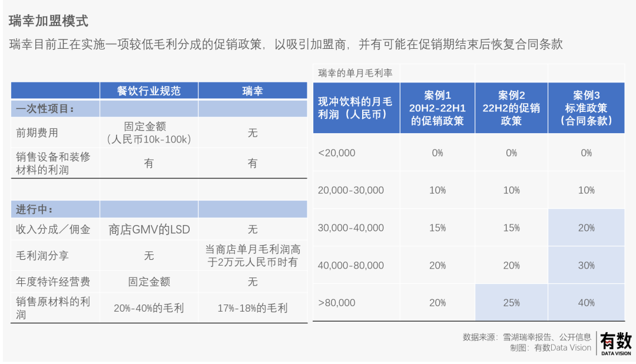Click the >80,000 profit range label
The width and height of the screenshot is (636, 364).
click(337, 303)
